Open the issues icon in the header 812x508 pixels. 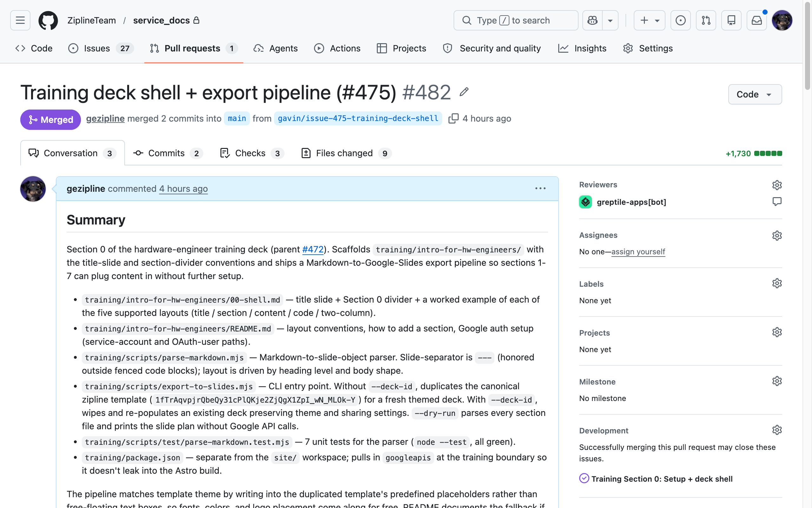click(x=680, y=21)
